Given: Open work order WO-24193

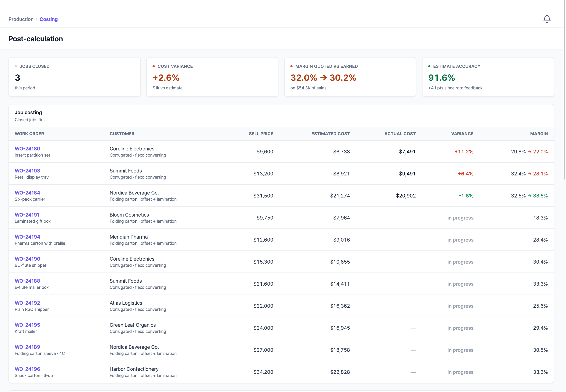Looking at the screenshot, I should (x=27, y=171).
